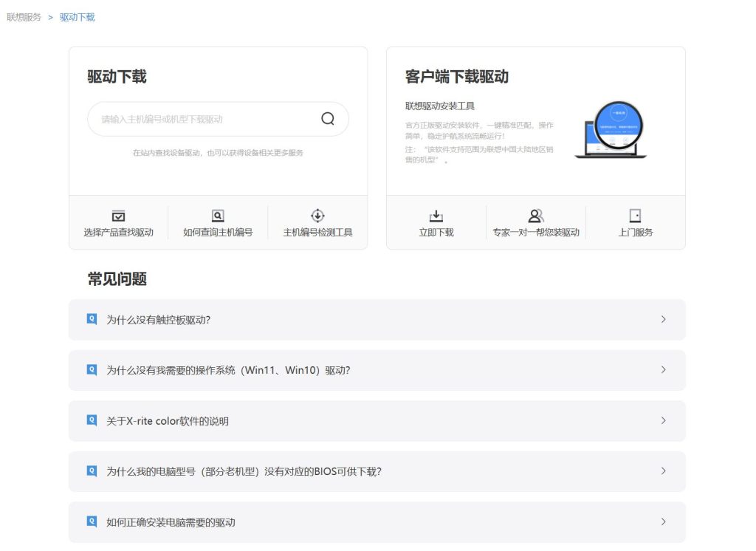
Task: Expand the Win11、Win10 驱动 question chevron
Action: pos(664,370)
